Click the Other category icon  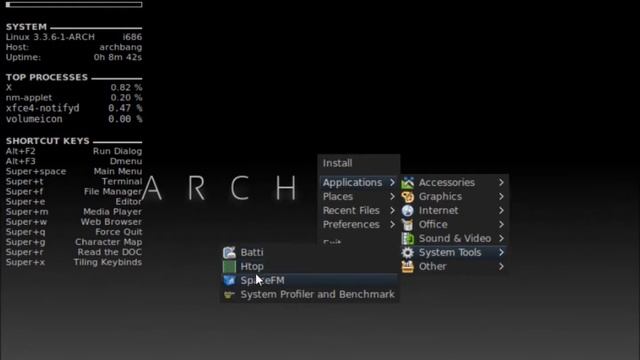[407, 267]
